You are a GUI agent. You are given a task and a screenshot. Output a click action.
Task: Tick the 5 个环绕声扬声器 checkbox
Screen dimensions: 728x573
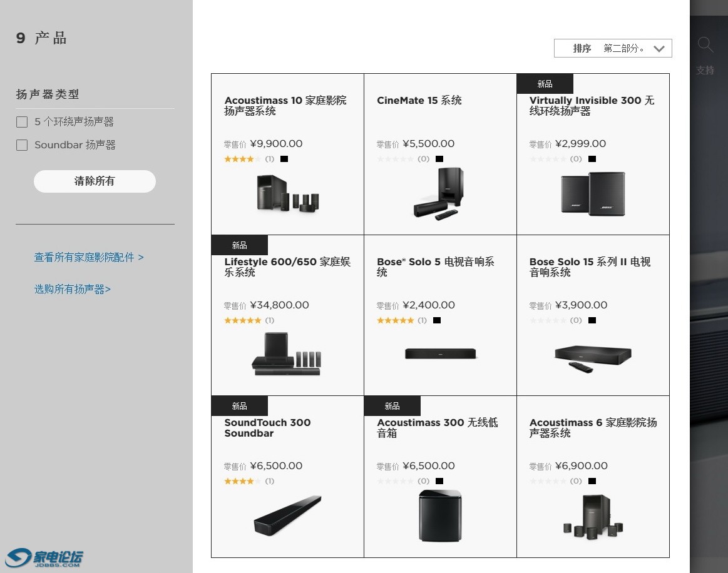pyautogui.click(x=22, y=122)
